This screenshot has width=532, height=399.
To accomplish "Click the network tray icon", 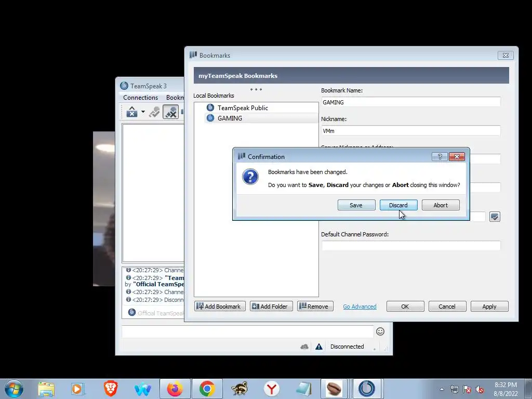I will 454,389.
